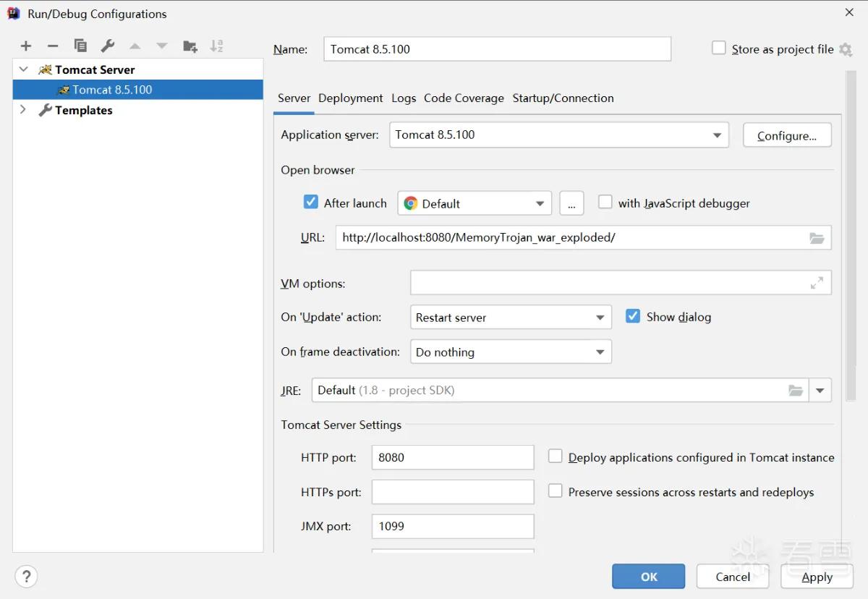
Task: Browse URL folder icon
Action: pos(817,238)
